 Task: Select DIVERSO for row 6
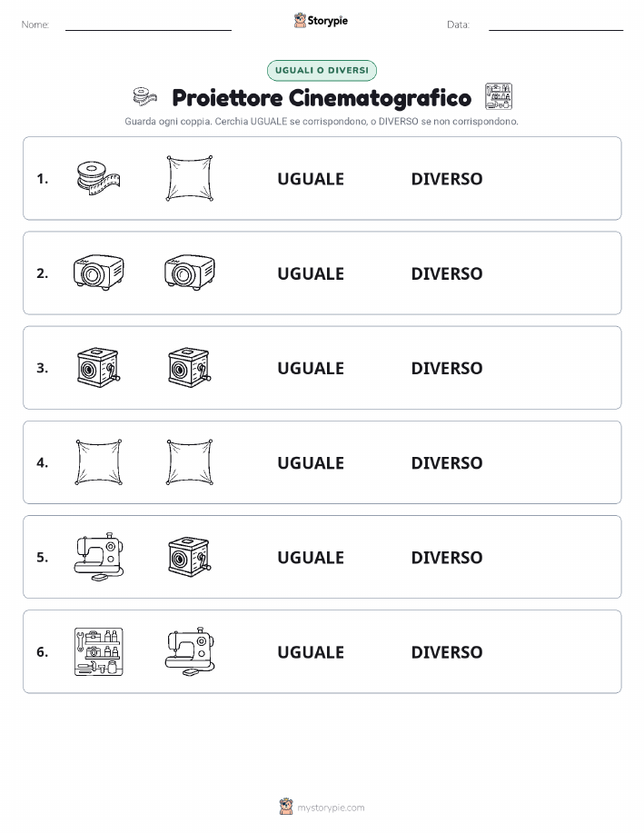[447, 652]
